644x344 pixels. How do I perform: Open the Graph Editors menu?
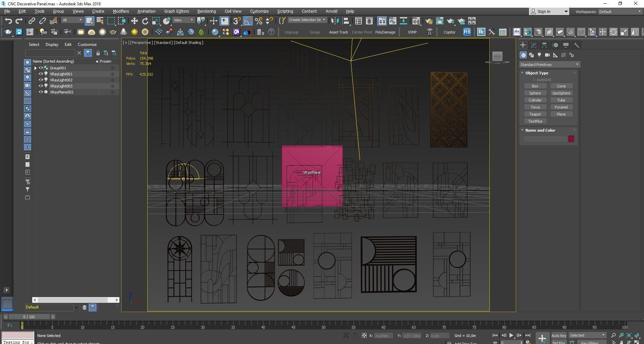pos(176,11)
